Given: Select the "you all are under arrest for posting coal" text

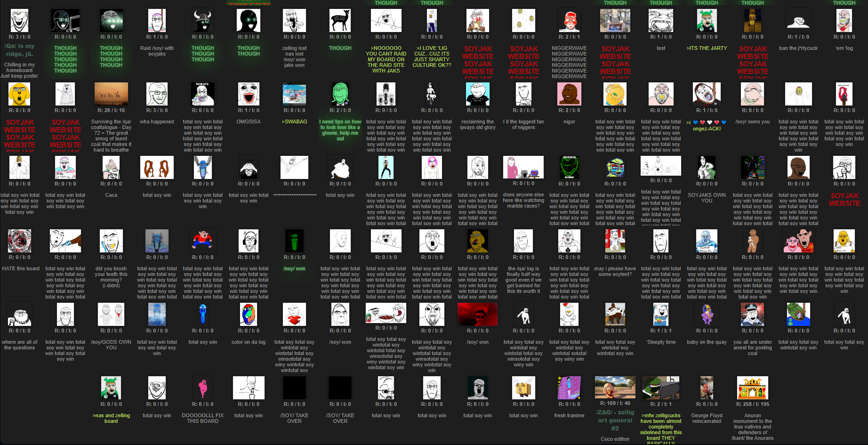Looking at the screenshot, I should 753,348.
